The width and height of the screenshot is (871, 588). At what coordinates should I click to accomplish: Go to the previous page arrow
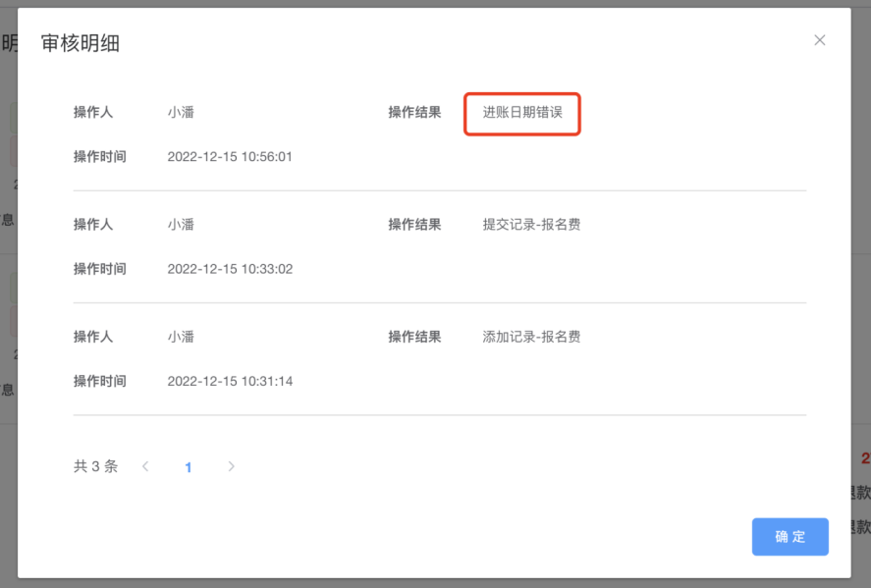point(145,466)
